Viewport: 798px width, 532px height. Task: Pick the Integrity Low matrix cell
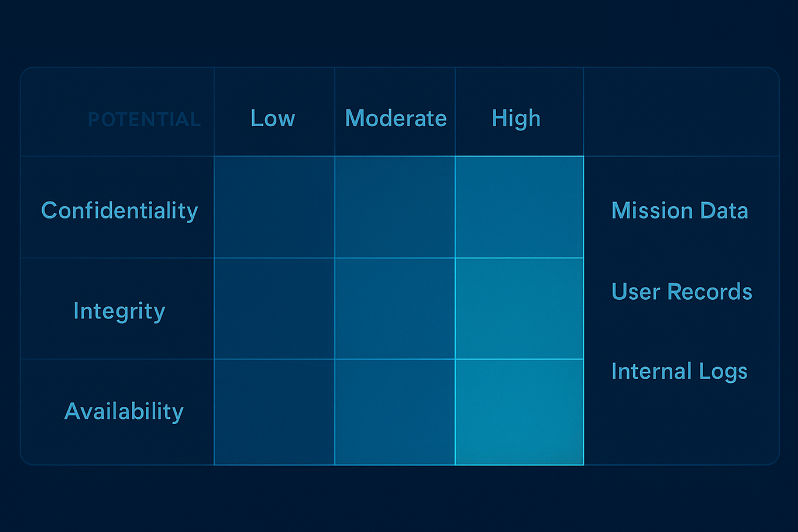(x=274, y=308)
